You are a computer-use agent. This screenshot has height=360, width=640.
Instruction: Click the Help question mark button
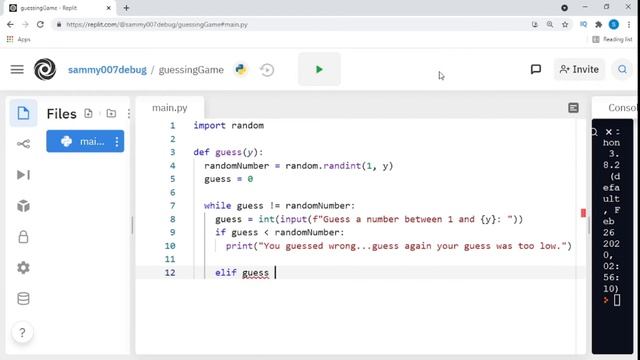22,333
